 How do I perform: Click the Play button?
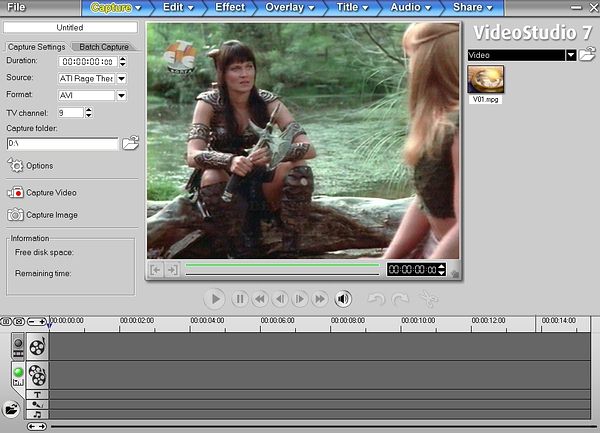pyautogui.click(x=215, y=299)
